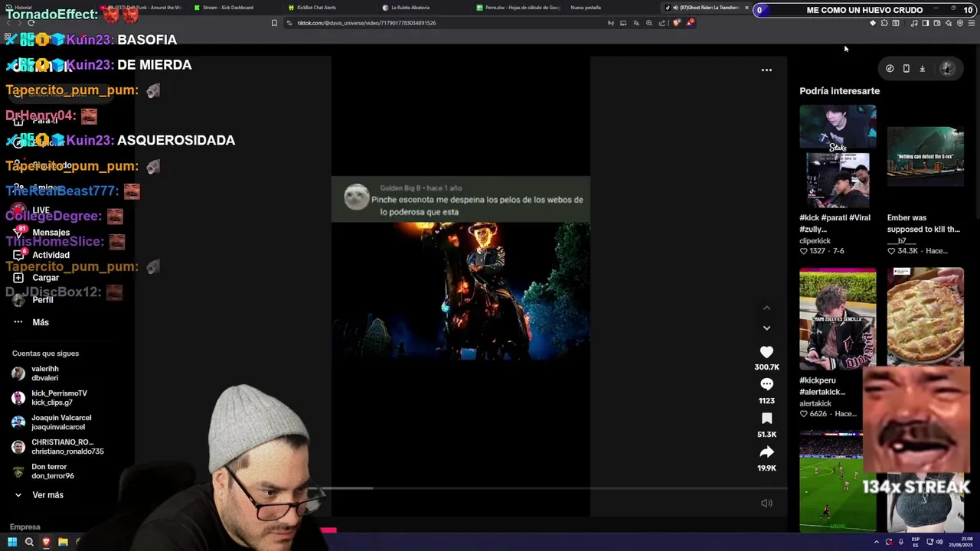Screen dimensions: 980x551
Task: Go to the previous video with up chevron
Action: 766,308
